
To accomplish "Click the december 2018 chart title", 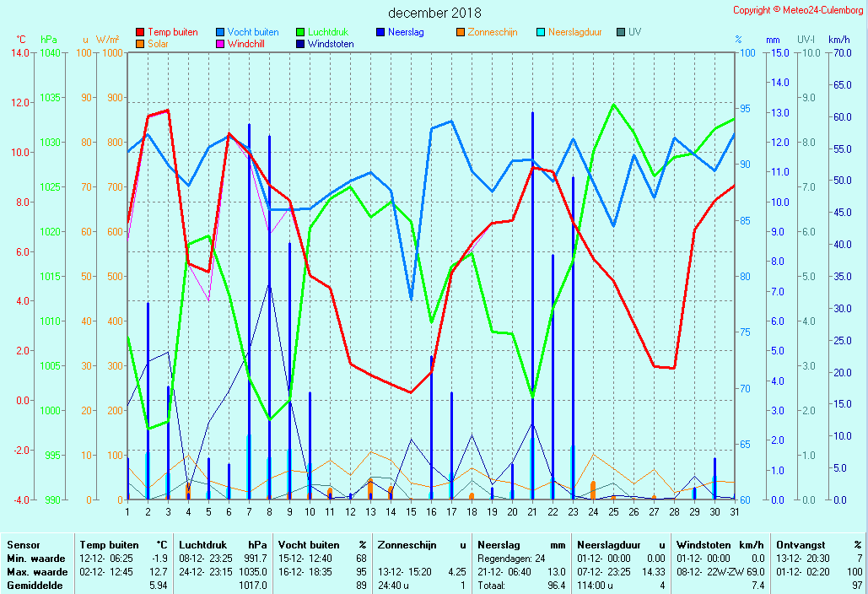I will pos(434,13).
